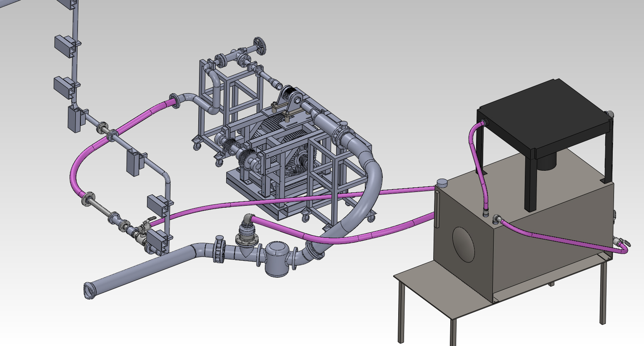Click the black cover plate above the tank

544,115
